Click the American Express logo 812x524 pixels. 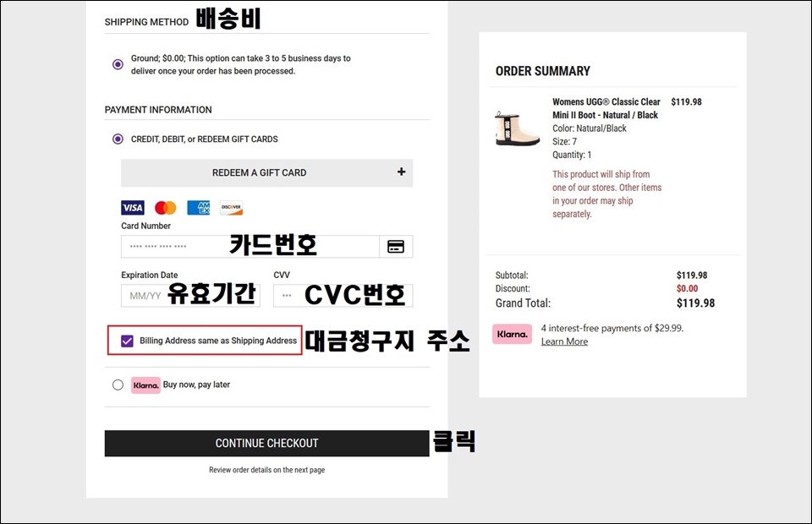tap(198, 207)
